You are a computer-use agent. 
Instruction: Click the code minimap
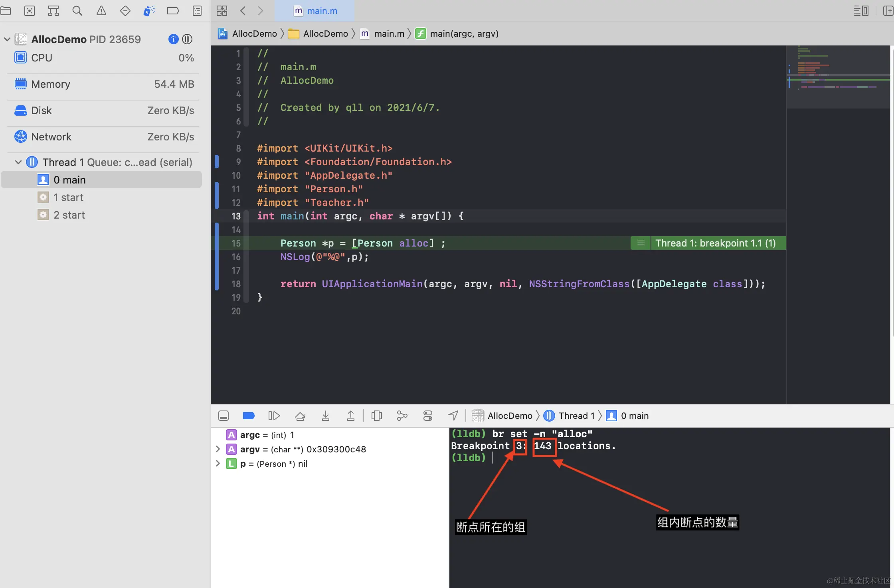pos(838,77)
